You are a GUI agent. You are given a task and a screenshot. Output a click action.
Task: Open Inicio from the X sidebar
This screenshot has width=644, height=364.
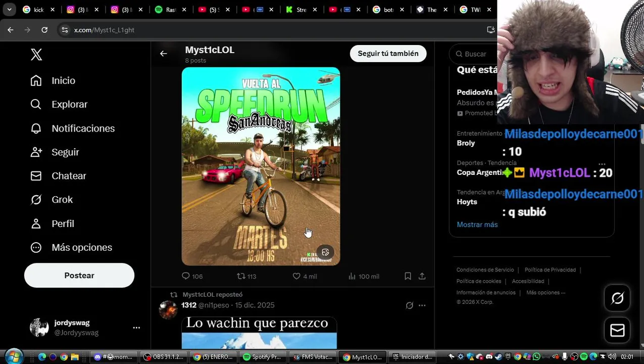(x=53, y=81)
